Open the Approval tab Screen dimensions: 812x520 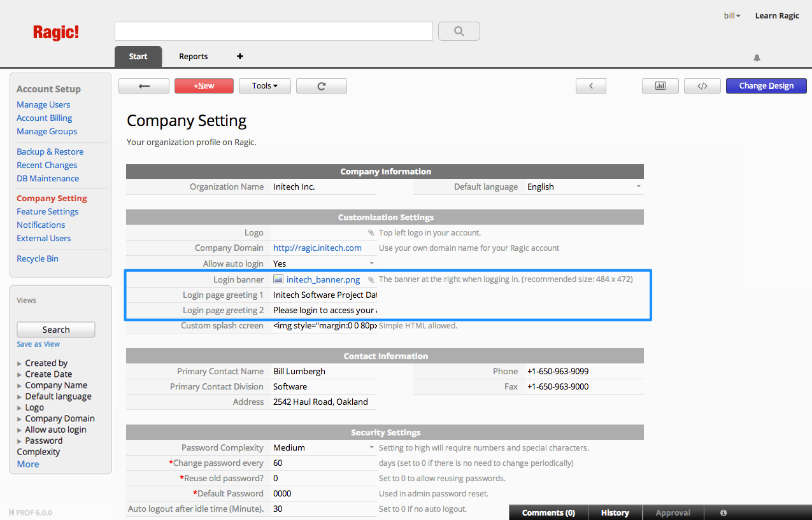673,513
